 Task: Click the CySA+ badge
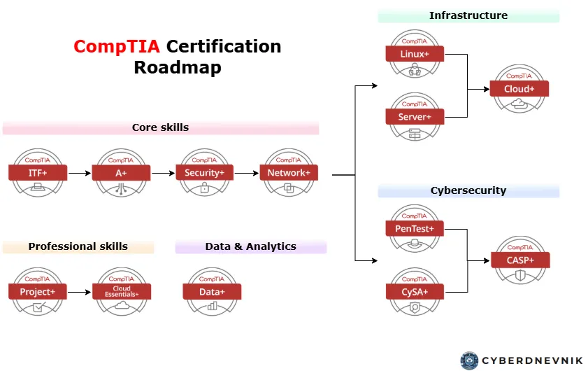415,292
